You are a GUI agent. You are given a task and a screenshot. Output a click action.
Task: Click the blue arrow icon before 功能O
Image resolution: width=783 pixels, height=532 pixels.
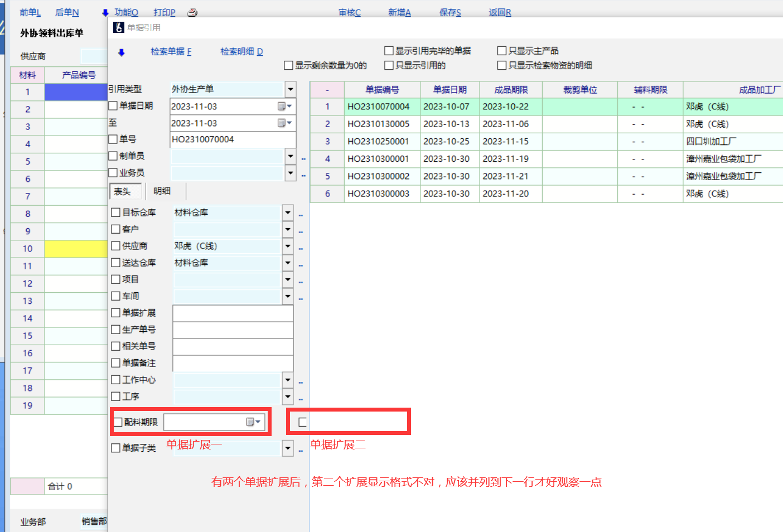pos(105,13)
